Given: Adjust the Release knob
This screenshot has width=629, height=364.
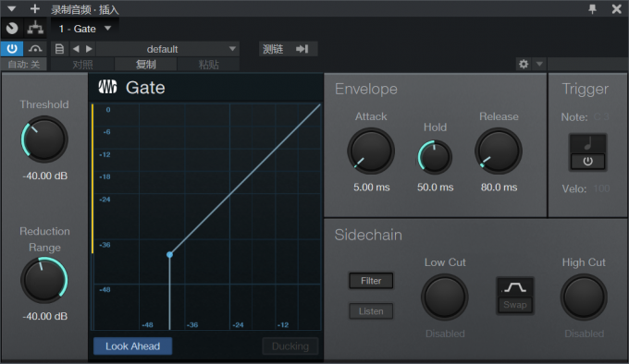Looking at the screenshot, I should [499, 151].
